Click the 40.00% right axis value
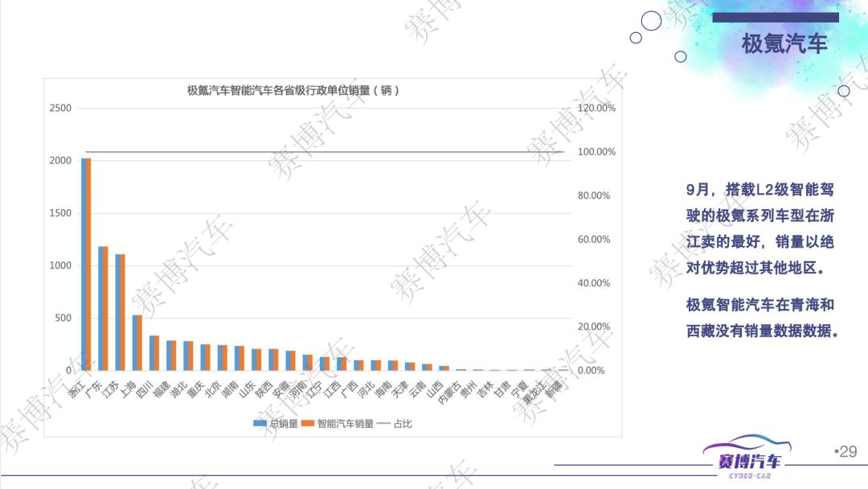This screenshot has height=489, width=868. pos(594,283)
